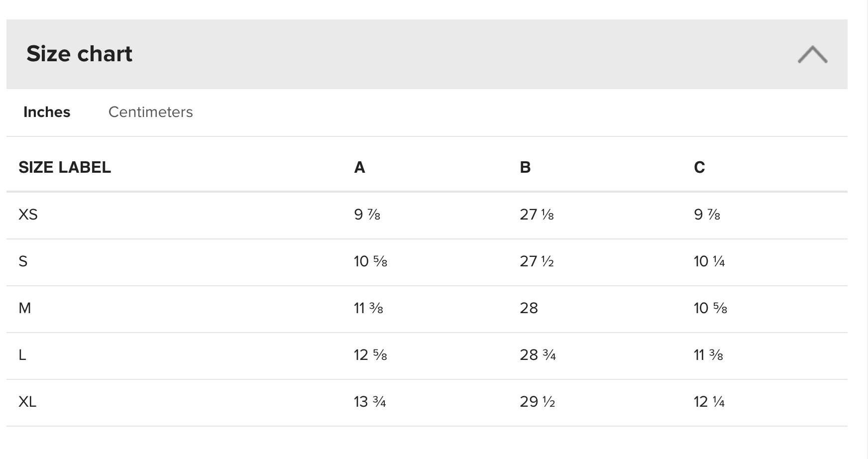Select the L size row label
This screenshot has height=459, width=868.
coord(22,355)
